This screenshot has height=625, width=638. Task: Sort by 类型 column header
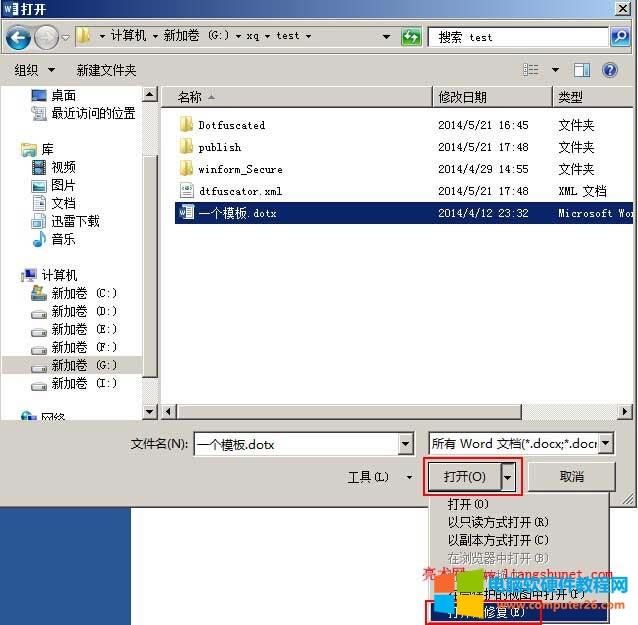click(x=593, y=97)
